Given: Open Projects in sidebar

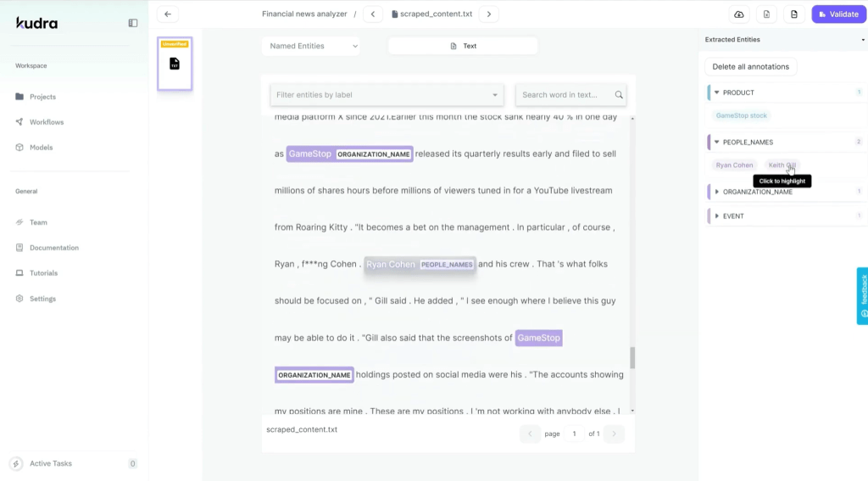Looking at the screenshot, I should pos(42,97).
